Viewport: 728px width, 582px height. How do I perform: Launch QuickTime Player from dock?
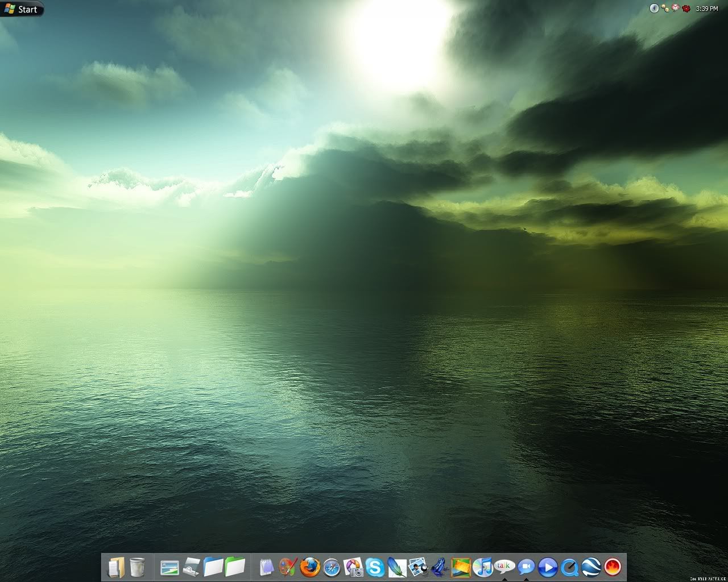coord(569,567)
